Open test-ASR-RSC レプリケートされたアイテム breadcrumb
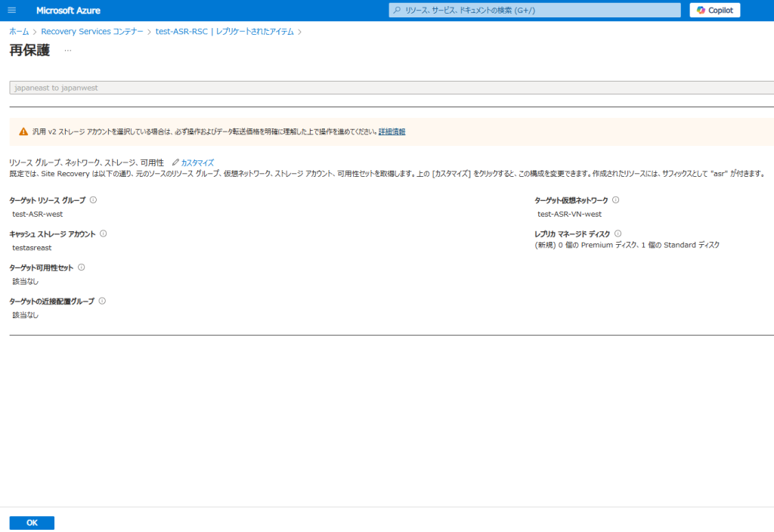The image size is (774, 532). (x=224, y=32)
